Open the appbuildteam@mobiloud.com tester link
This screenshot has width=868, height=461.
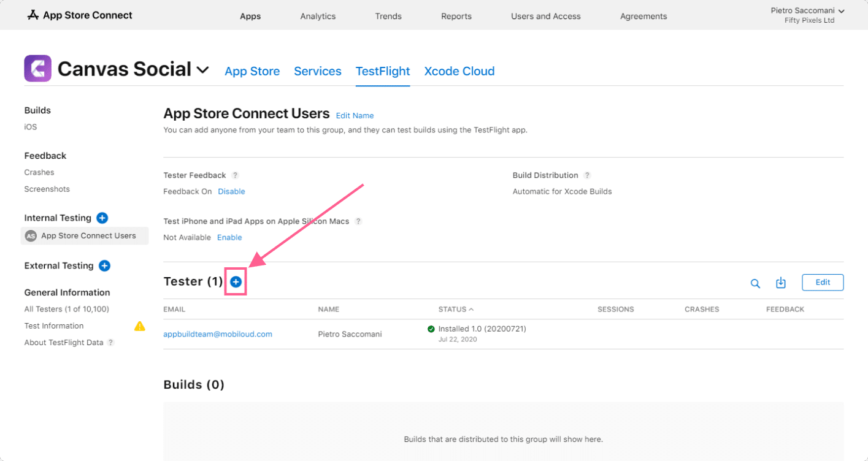(x=218, y=334)
